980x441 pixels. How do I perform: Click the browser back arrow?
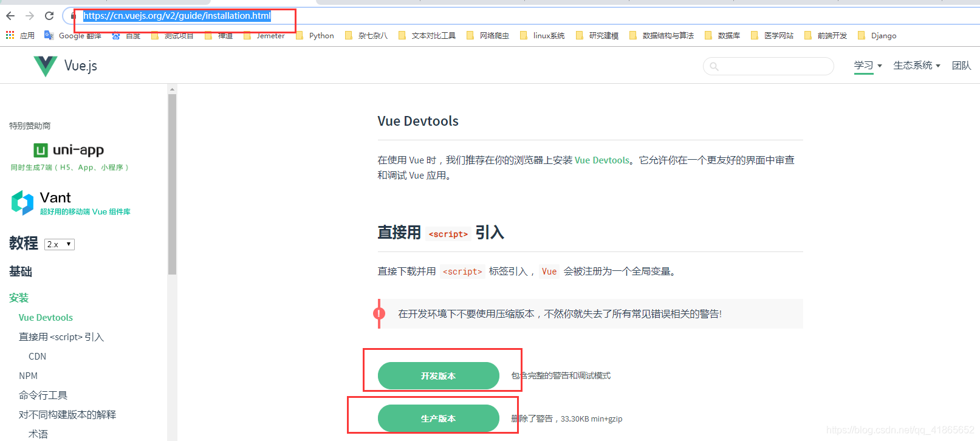tap(10, 16)
